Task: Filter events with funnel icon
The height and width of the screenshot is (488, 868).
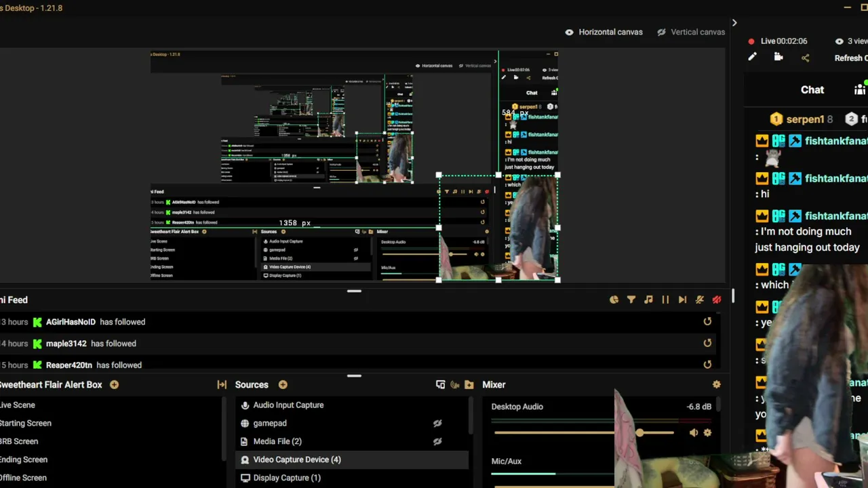Action: pyautogui.click(x=631, y=300)
